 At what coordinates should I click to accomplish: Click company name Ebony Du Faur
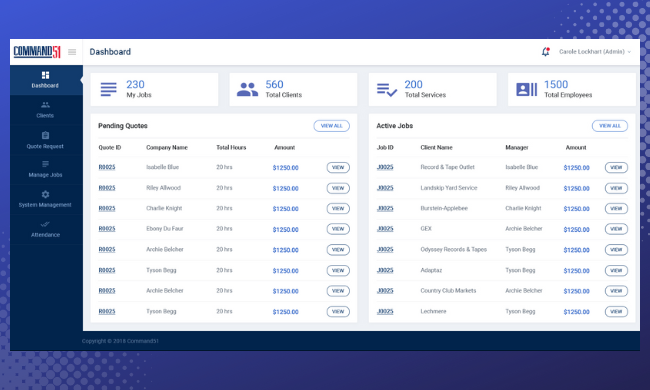pyautogui.click(x=165, y=229)
